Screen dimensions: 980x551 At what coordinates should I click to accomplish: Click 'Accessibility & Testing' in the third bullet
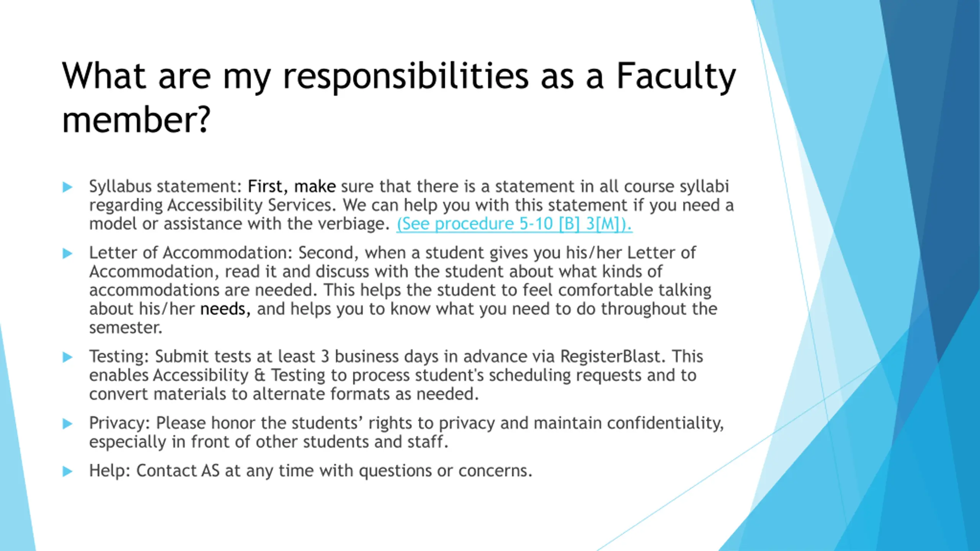[239, 375]
